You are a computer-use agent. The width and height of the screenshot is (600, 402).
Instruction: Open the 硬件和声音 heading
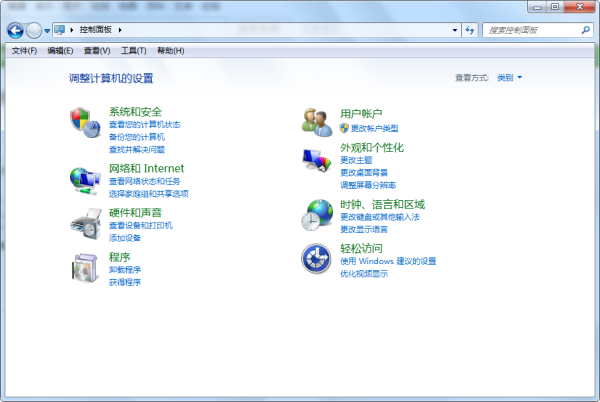coord(135,213)
